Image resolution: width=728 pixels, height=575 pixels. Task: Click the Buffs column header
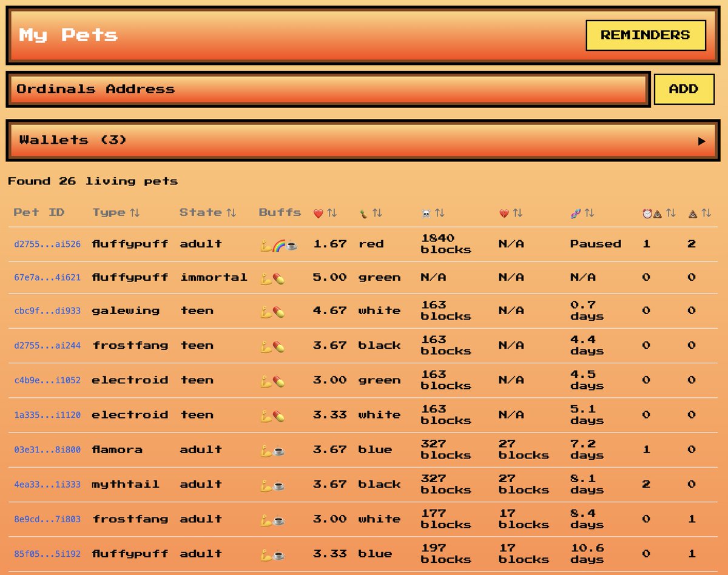[x=280, y=213]
